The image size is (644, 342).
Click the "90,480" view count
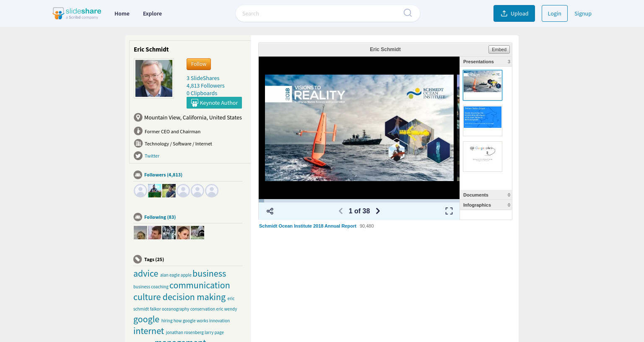click(367, 226)
